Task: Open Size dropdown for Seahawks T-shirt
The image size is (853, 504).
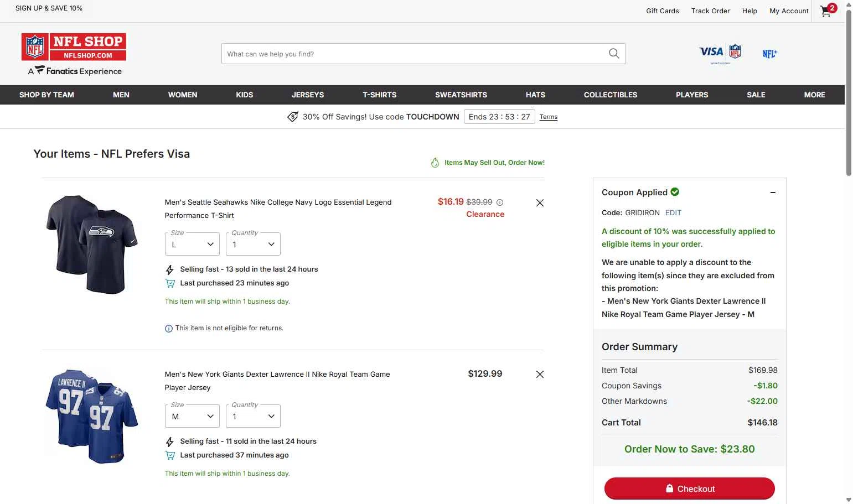Action: coord(192,245)
